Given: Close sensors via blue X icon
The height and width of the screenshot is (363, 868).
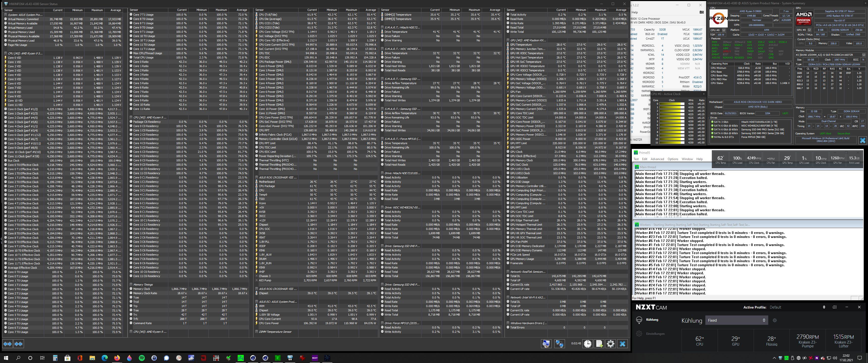Looking at the screenshot, I should pyautogui.click(x=622, y=344).
